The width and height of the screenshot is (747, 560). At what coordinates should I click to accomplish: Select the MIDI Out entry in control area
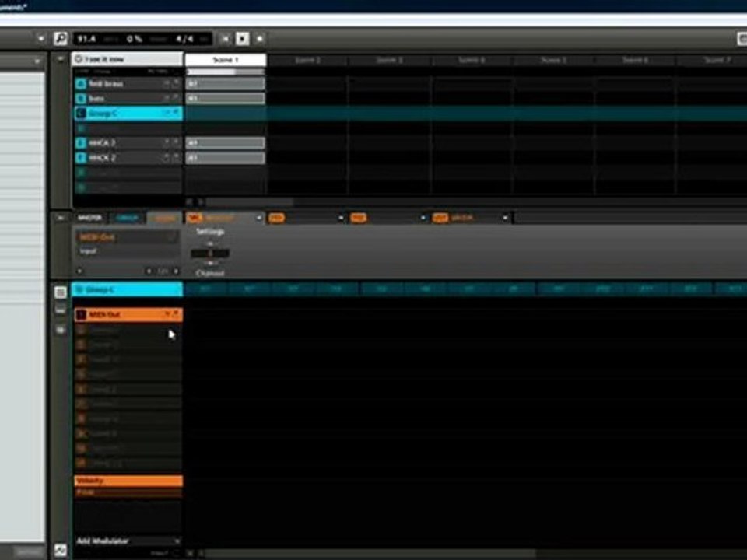point(128,237)
